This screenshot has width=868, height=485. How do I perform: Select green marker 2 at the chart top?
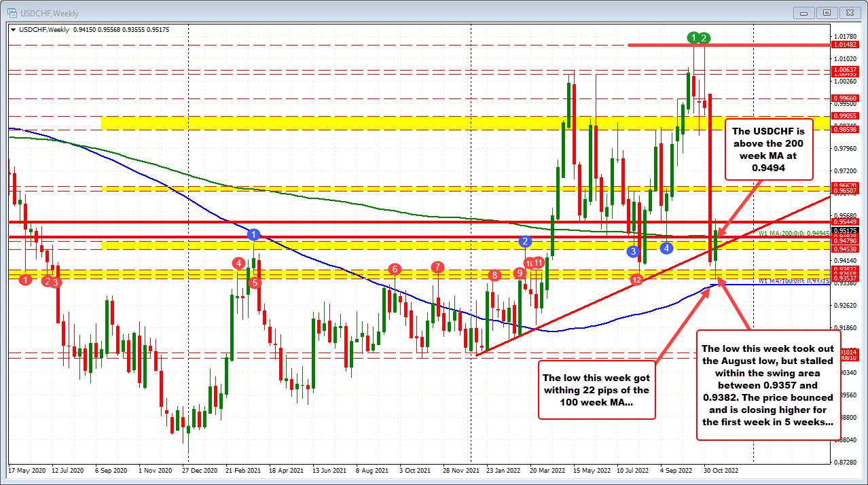[x=704, y=38]
